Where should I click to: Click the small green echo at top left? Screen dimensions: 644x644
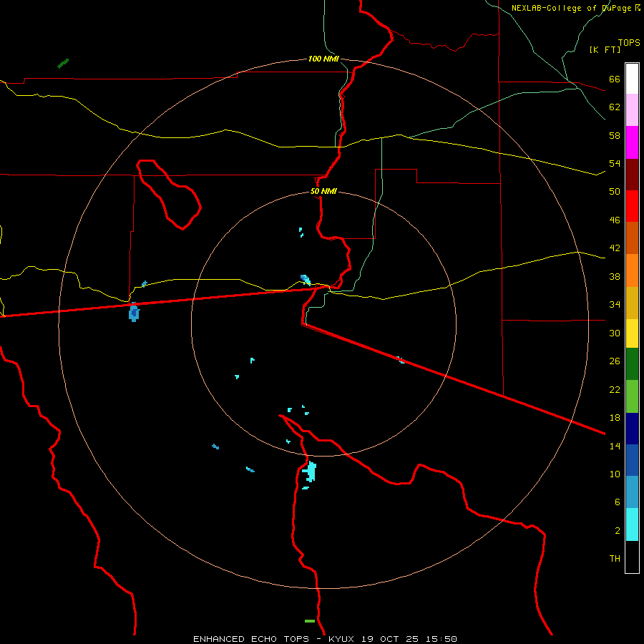63,63
